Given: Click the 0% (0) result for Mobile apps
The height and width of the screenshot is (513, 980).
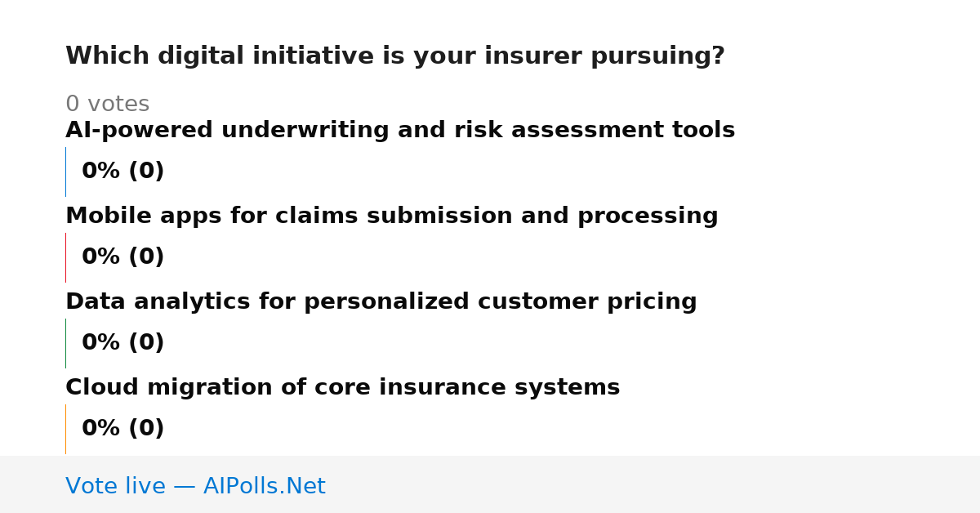Looking at the screenshot, I should click(123, 257).
